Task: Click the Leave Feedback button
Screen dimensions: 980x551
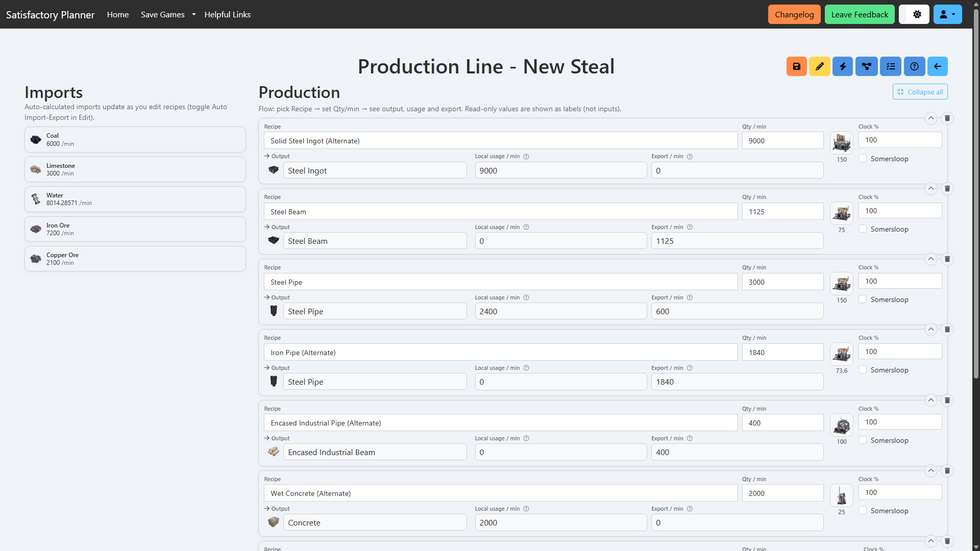Action: click(x=859, y=14)
